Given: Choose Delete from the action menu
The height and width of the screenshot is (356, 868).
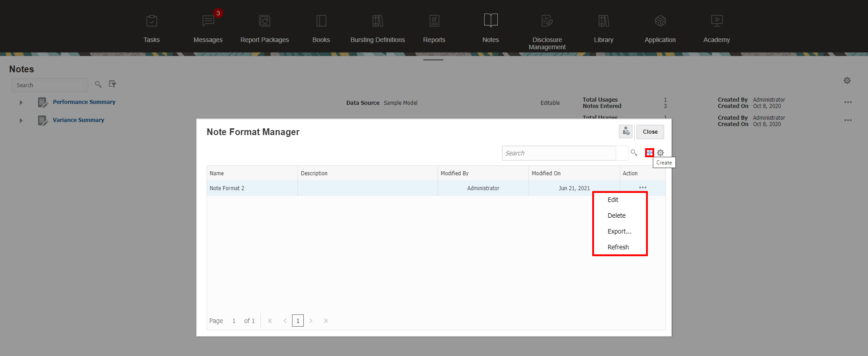Looking at the screenshot, I should pyautogui.click(x=617, y=215).
